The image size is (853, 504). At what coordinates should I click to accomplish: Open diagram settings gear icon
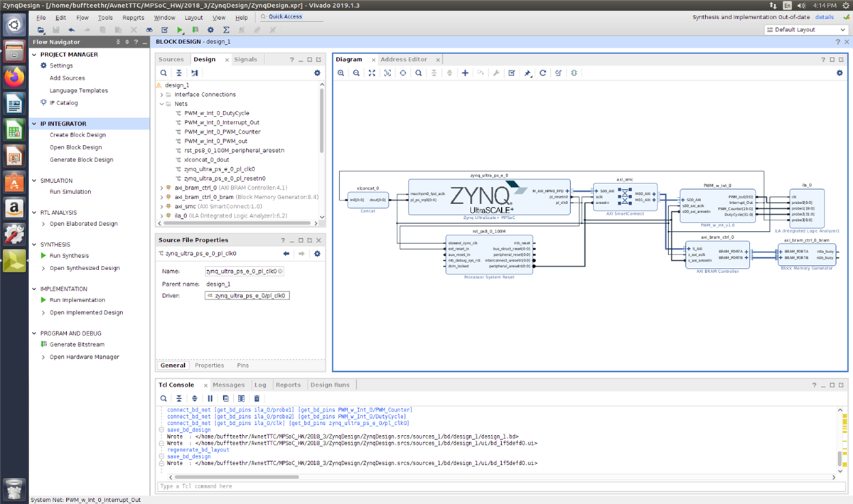pyautogui.click(x=839, y=73)
